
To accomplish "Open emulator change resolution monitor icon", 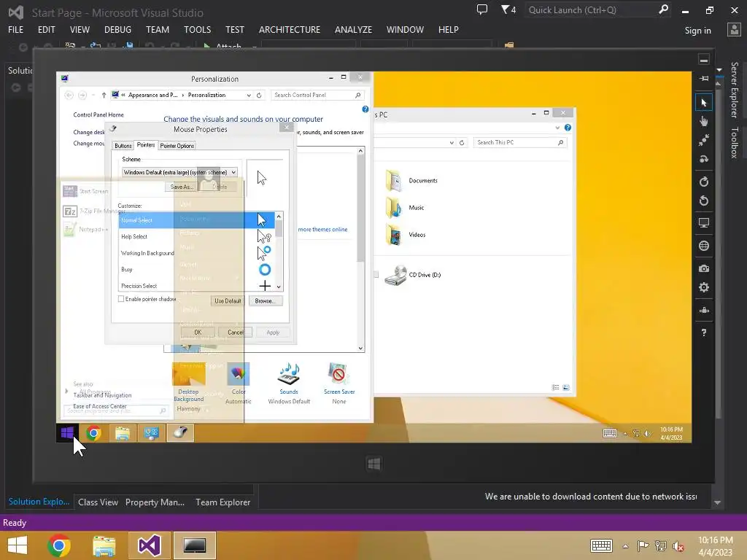I will click(x=704, y=223).
